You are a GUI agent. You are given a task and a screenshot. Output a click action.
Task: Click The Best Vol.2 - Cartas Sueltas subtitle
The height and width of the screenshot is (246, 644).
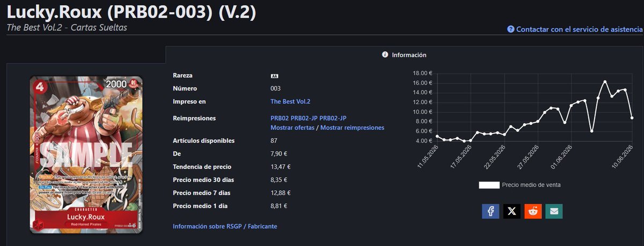(67, 27)
